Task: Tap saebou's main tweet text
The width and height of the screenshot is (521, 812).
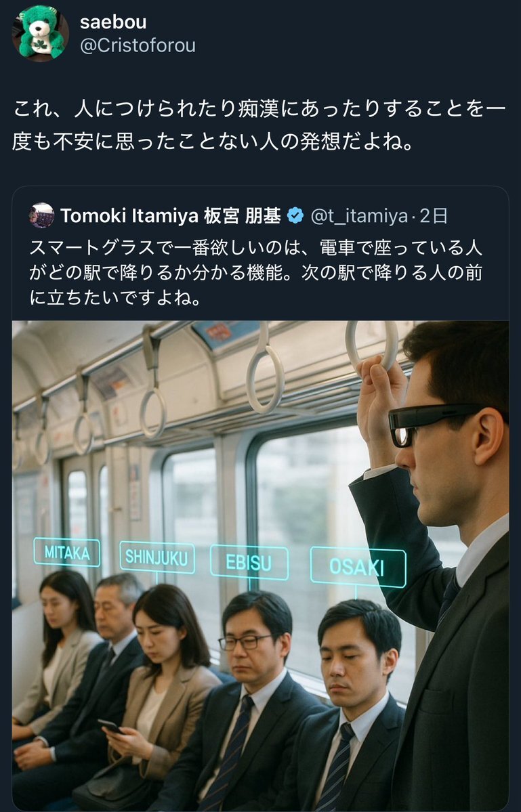Action: [259, 125]
